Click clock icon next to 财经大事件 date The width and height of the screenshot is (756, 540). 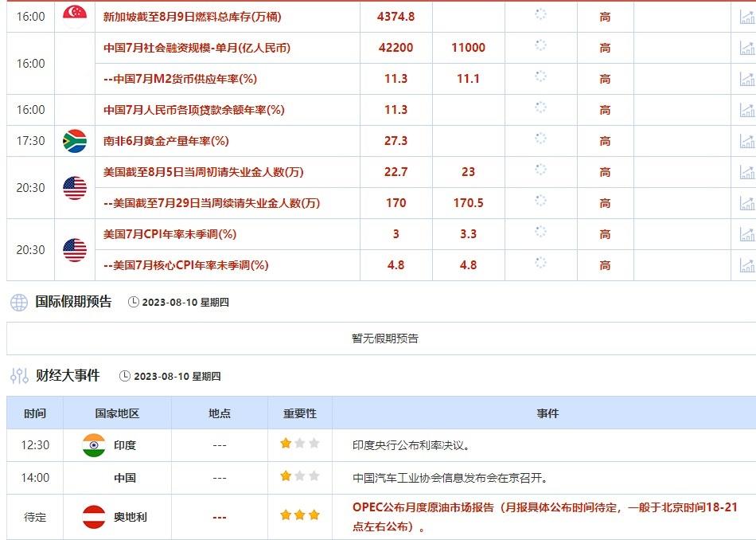click(125, 376)
